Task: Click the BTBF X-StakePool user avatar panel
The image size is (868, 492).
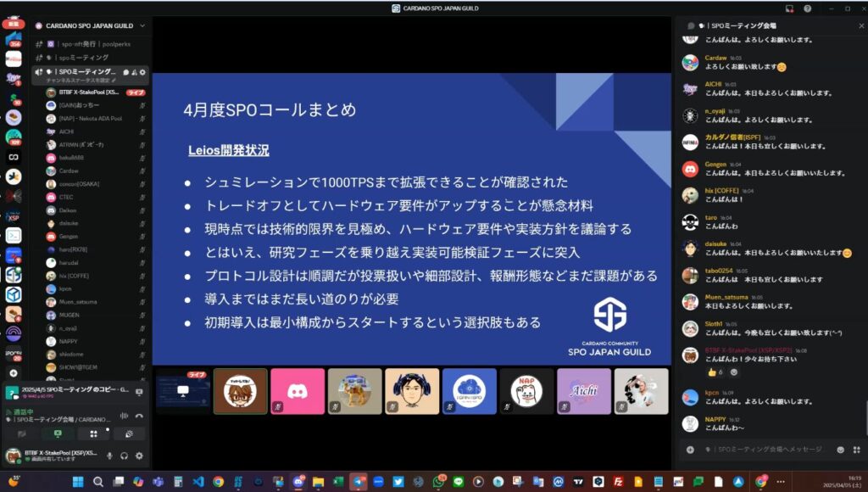Action: tap(53, 456)
